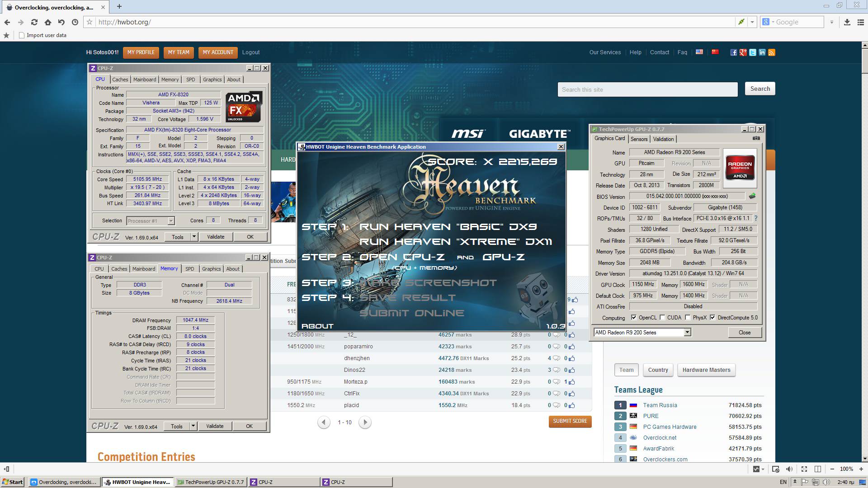Click the Logout link
Screen dimensions: 868x488
(251, 52)
